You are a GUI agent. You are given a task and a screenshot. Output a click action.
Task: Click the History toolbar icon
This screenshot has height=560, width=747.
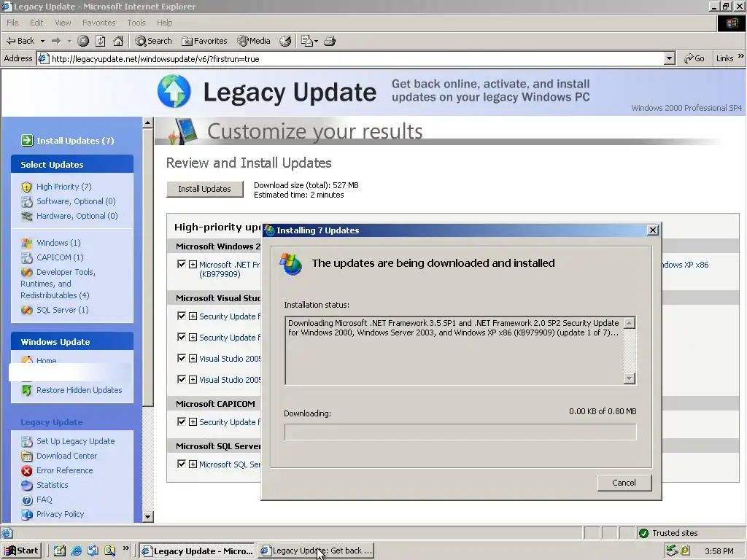pyautogui.click(x=285, y=41)
